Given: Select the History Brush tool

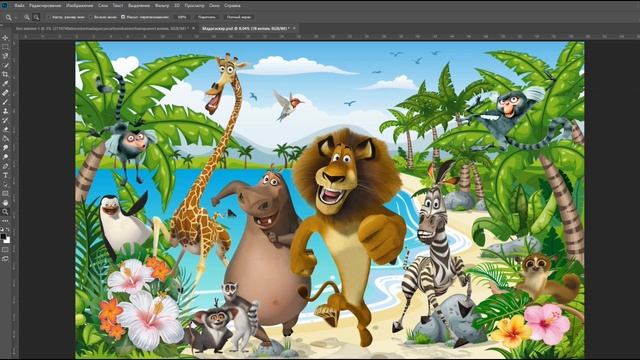Looking at the screenshot, I should (x=5, y=120).
